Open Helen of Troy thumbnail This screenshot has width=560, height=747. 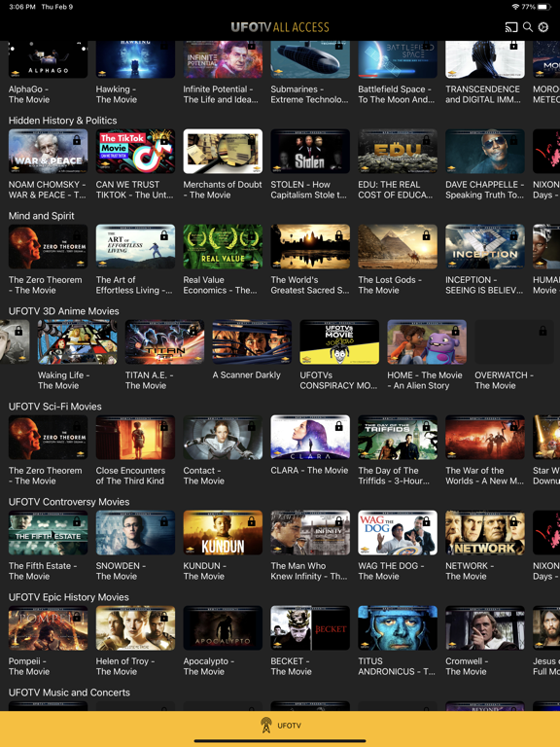click(135, 627)
